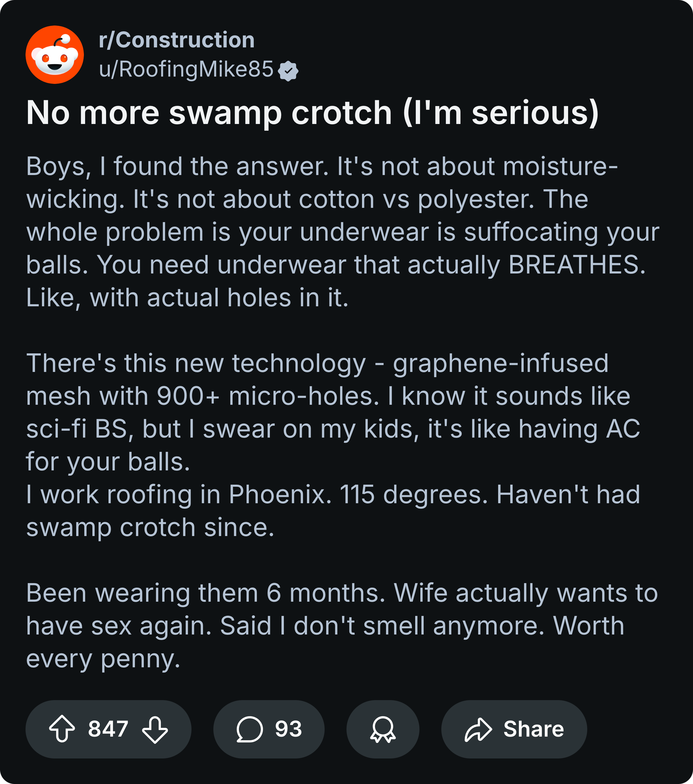Click the verified badge beside RoofingMike85

tap(288, 71)
